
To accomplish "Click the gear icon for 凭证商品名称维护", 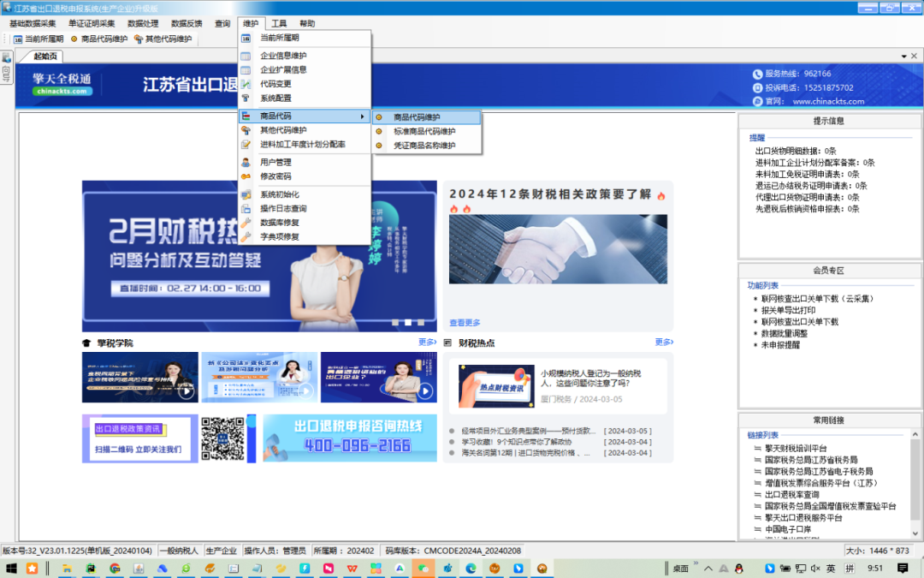I will 379,146.
